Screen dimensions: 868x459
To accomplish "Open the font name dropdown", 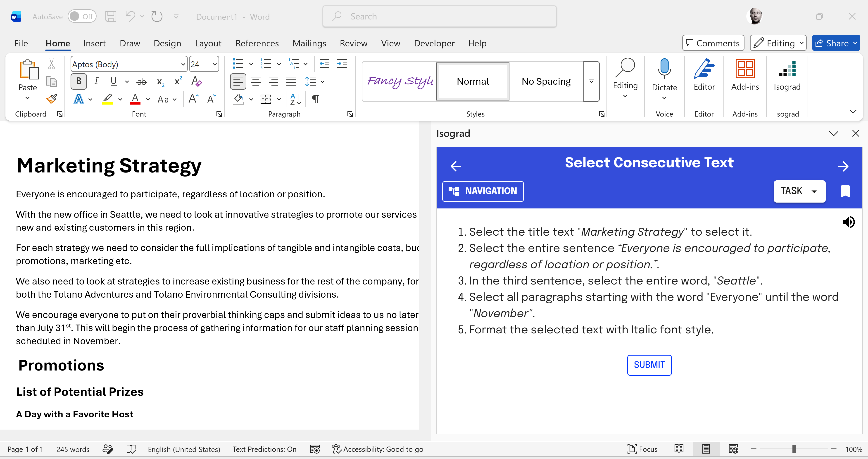I will [x=183, y=64].
